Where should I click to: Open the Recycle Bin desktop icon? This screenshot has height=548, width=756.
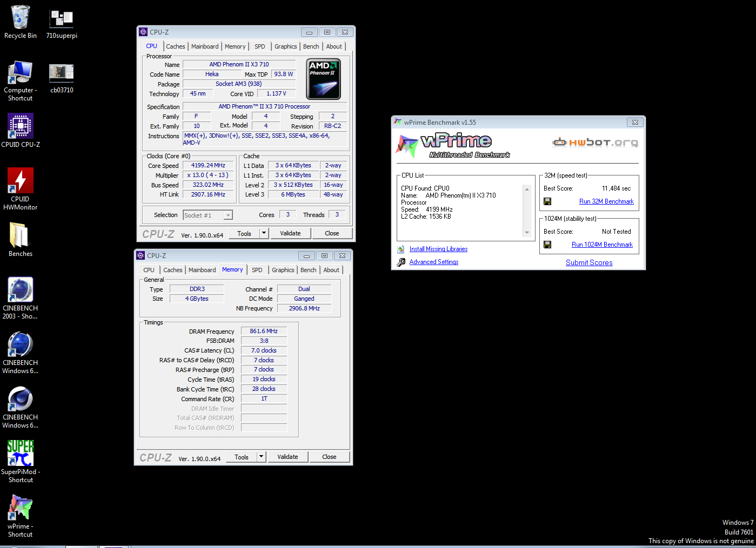pyautogui.click(x=21, y=17)
